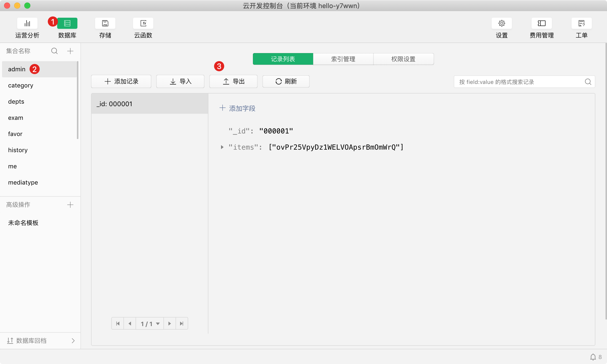Go to the last page arrow
Viewport: 607px width, 364px height.
[182, 324]
